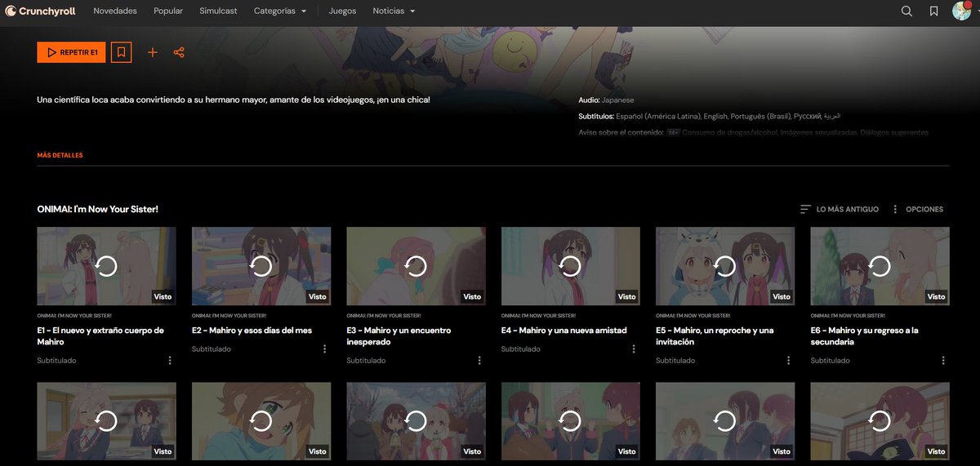Replay icon on E2 thumbnail
This screenshot has width=980, height=466.
(x=261, y=266)
